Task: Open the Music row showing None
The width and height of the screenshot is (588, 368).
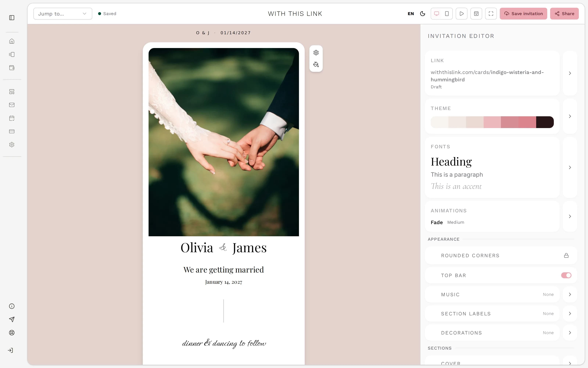Action: pos(492,295)
